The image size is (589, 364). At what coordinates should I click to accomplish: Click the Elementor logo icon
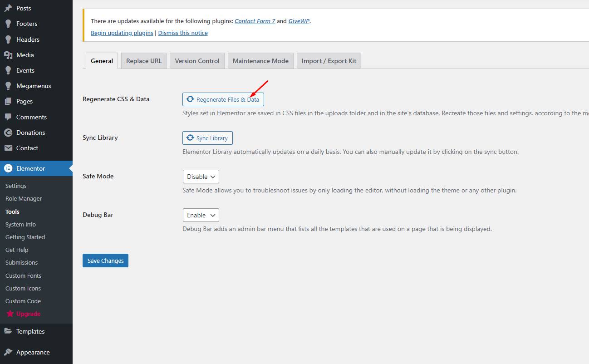pos(8,168)
